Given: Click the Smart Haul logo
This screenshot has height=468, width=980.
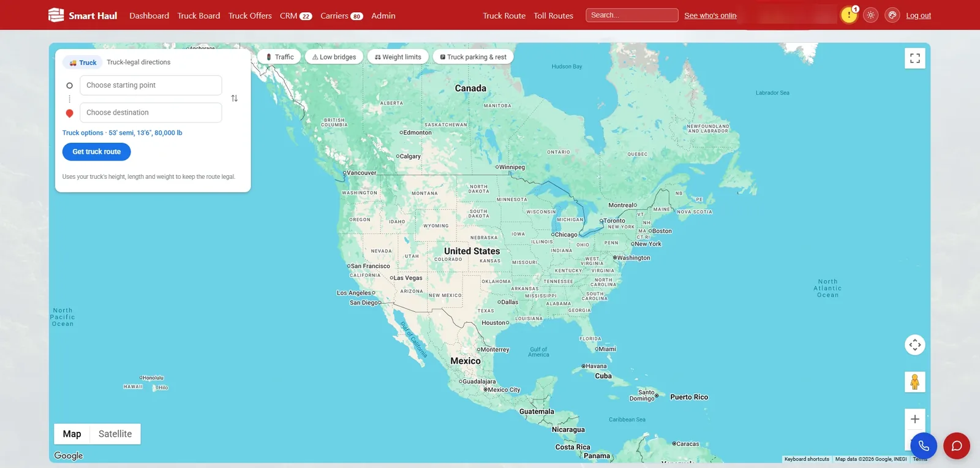Looking at the screenshot, I should (x=83, y=15).
